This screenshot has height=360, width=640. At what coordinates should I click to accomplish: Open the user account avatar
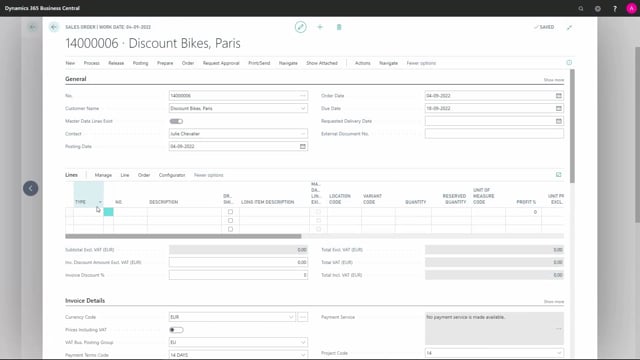point(631,9)
